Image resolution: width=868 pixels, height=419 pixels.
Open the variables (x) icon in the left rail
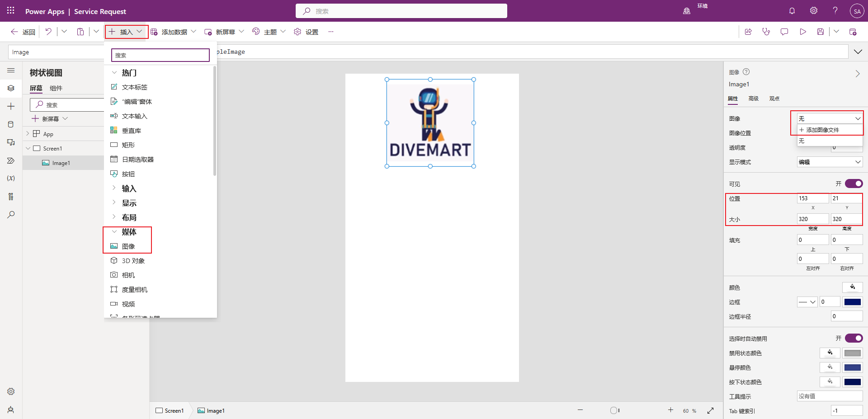[x=11, y=178]
